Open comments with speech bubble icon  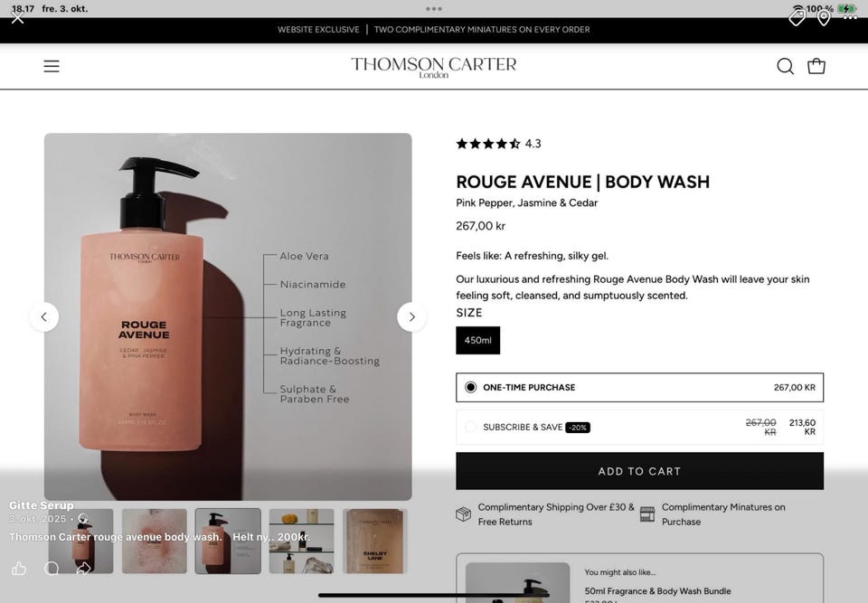coord(52,568)
